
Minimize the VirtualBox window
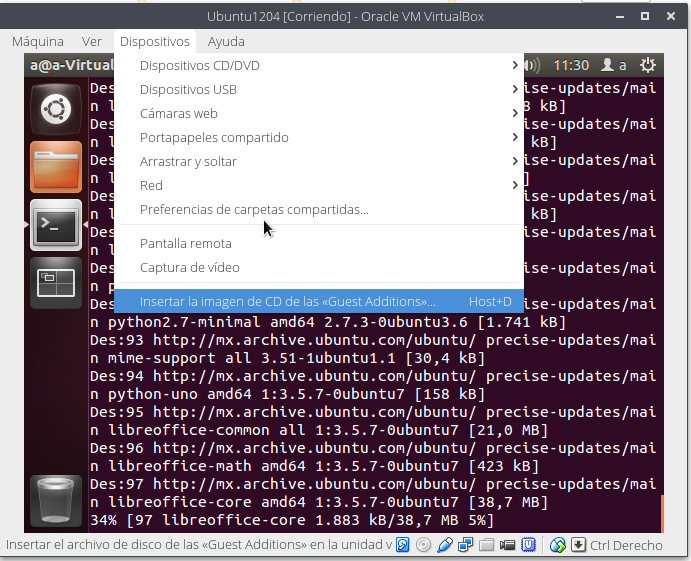pos(620,16)
